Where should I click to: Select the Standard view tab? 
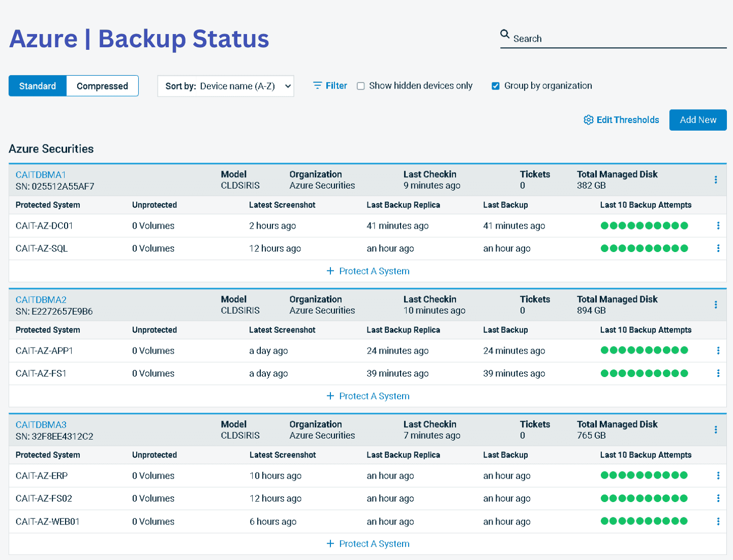[x=38, y=86]
